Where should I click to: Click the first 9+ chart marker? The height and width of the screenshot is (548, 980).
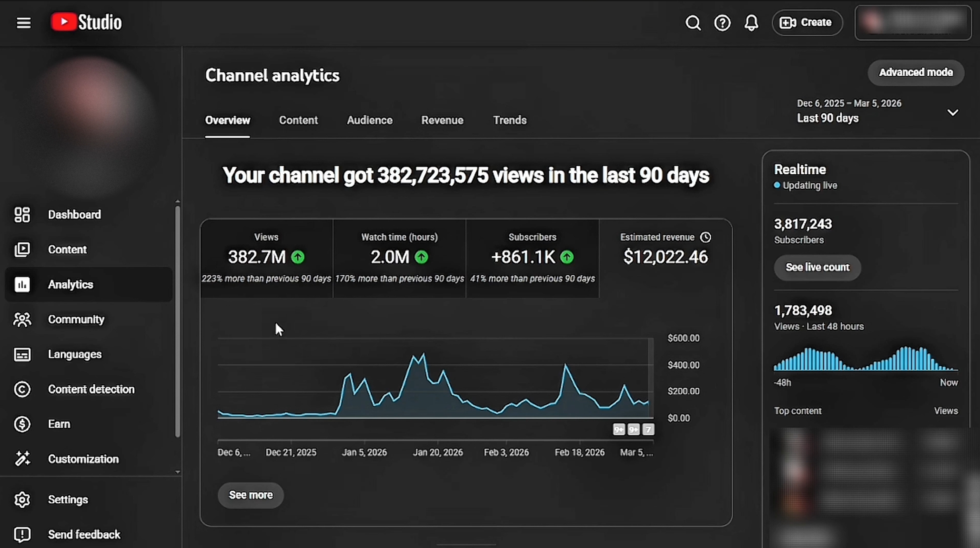click(619, 430)
